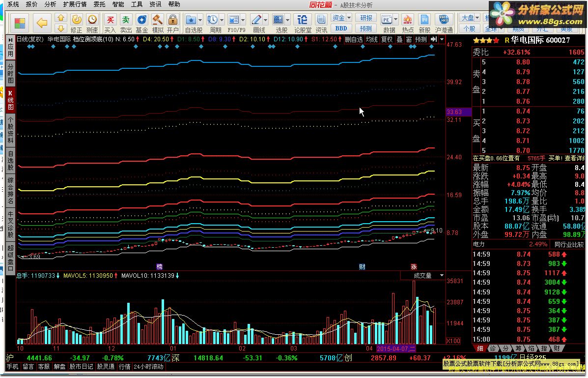Click the 买入 buy icon

tap(110, 23)
